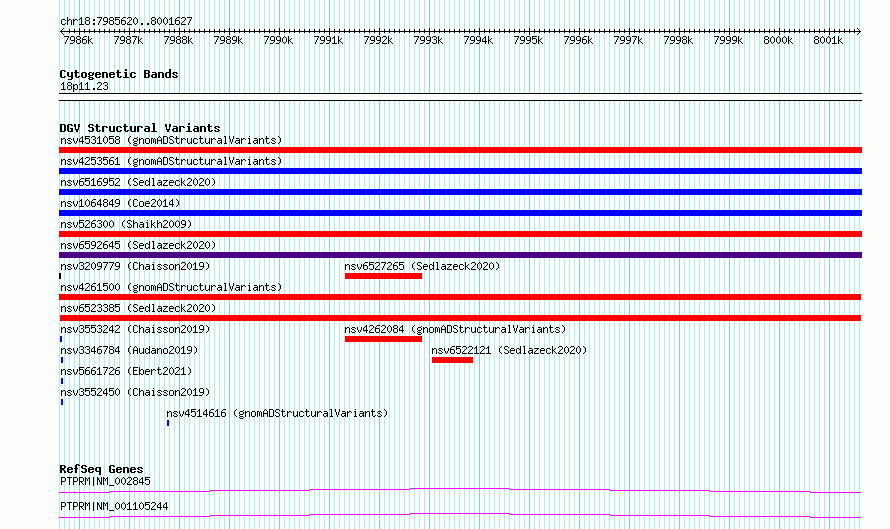The width and height of the screenshot is (890, 529).
Task: Click the nsv4531058 gnomAD variant label
Action: pyautogui.click(x=171, y=140)
